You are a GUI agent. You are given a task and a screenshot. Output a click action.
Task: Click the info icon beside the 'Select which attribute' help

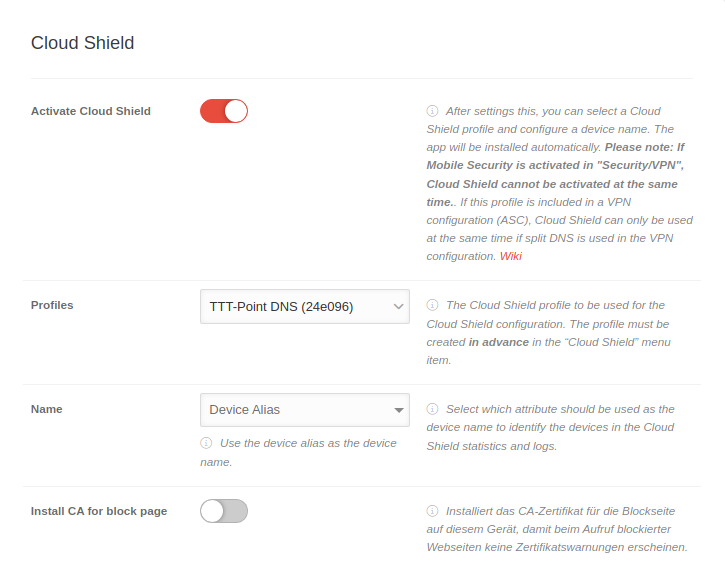(x=433, y=409)
